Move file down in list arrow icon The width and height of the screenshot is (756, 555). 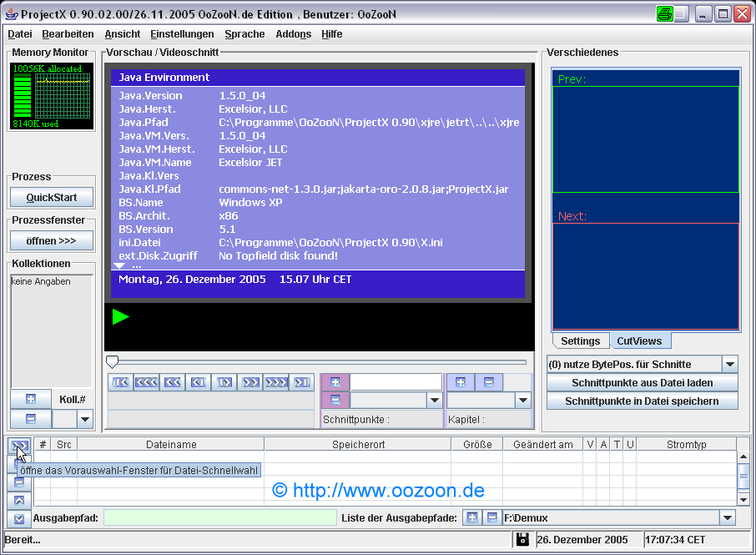19,519
